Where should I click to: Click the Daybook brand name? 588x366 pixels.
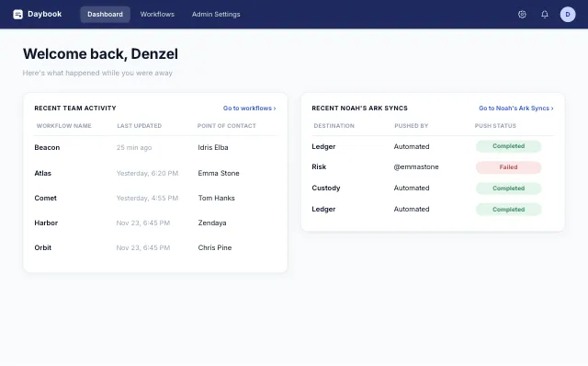(45, 14)
